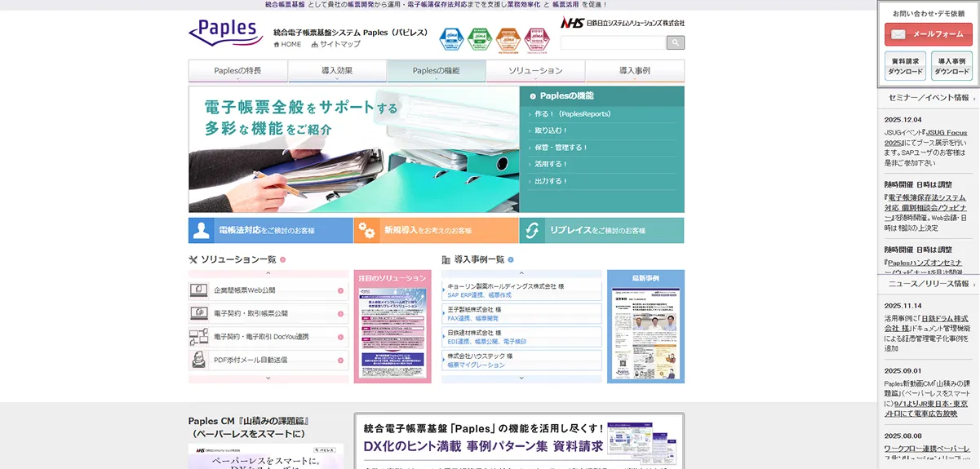Open 電子契約・取引帳票公開 solution
Screen dimensions: 980x469
point(268,313)
